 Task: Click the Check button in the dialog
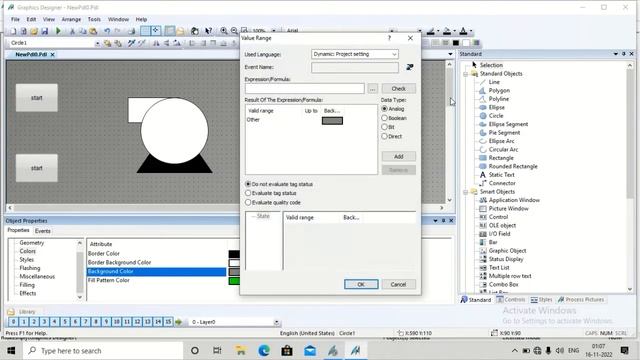point(398,89)
